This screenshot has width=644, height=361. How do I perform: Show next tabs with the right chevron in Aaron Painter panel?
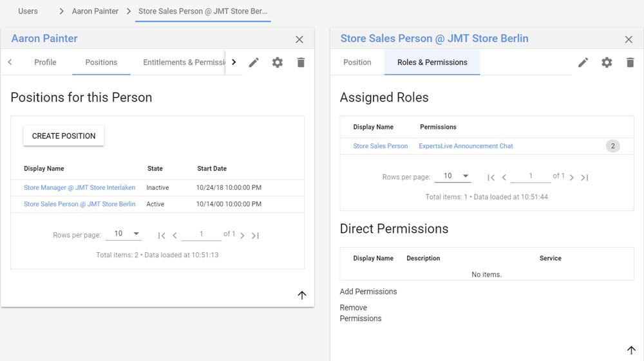tap(234, 62)
